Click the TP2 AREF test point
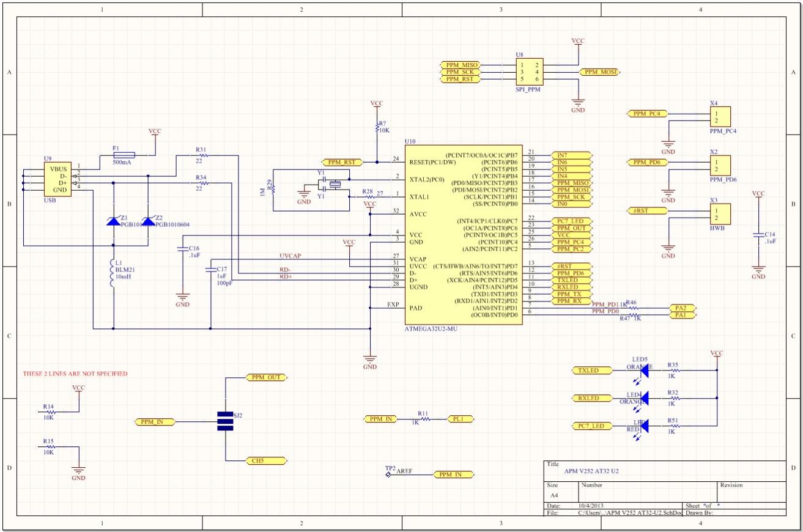Screen dimensions: 803x532 pyautogui.click(x=388, y=474)
